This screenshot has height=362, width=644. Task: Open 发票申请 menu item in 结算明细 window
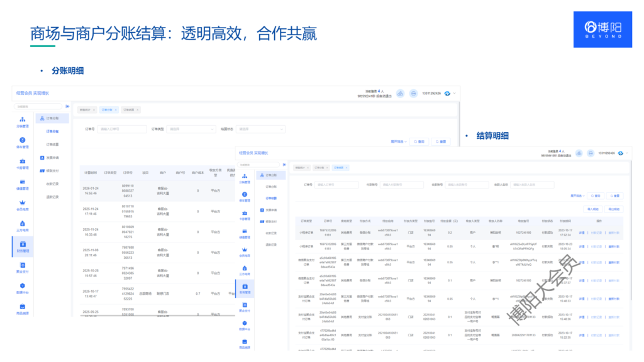[x=271, y=210]
